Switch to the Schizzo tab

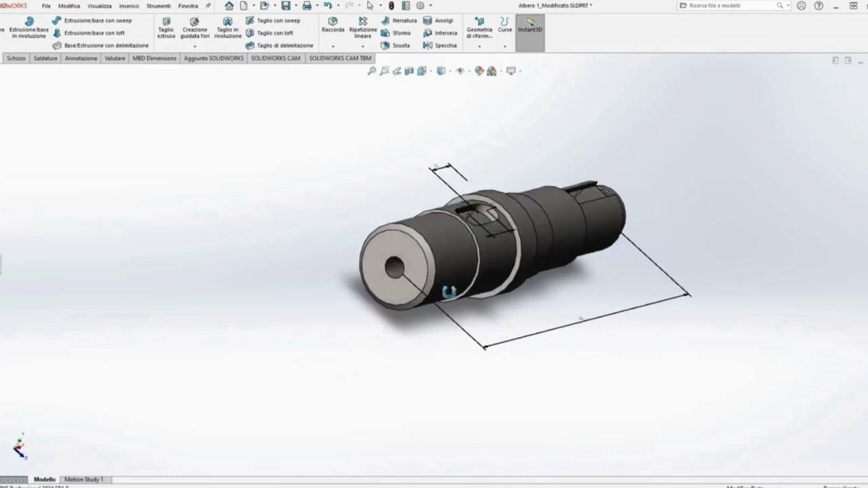tap(16, 58)
